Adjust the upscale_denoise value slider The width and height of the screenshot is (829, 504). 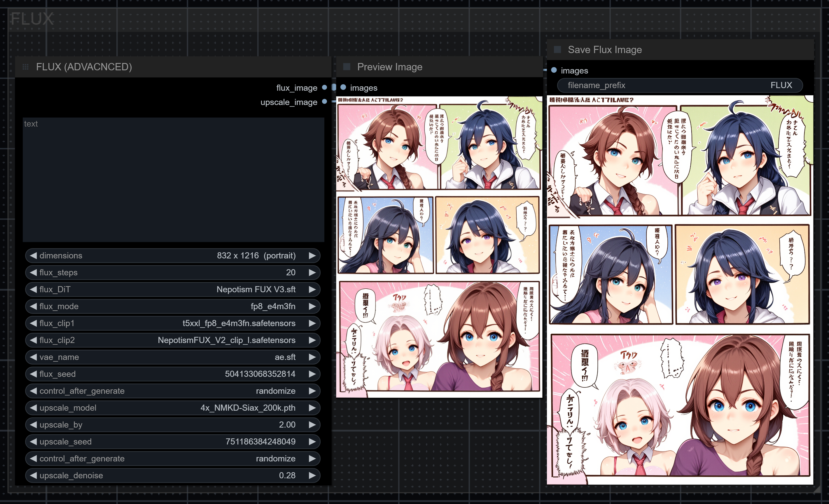click(x=172, y=475)
